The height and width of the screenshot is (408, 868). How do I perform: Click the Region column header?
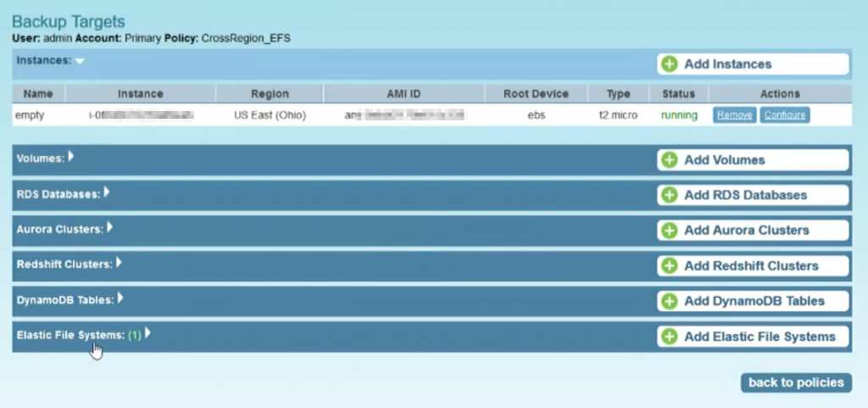[270, 93]
